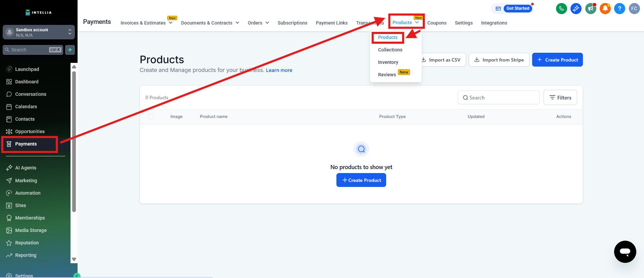Open the notifications bell icon
Screen dimensions: 644x278
pyautogui.click(x=605, y=8)
